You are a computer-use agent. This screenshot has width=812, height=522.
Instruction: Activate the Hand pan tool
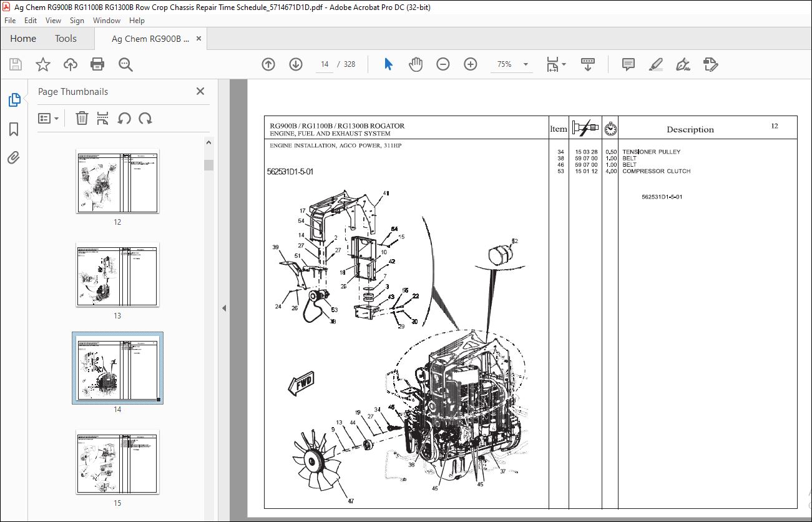pos(416,64)
